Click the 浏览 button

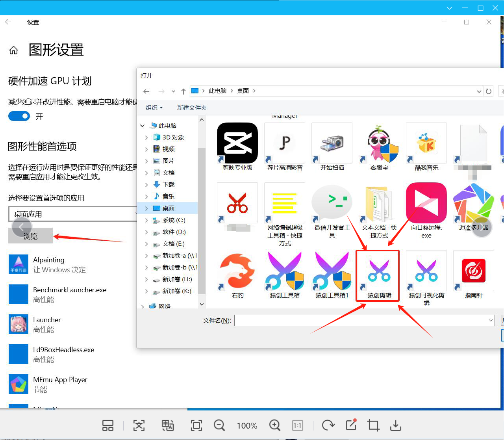(x=30, y=236)
